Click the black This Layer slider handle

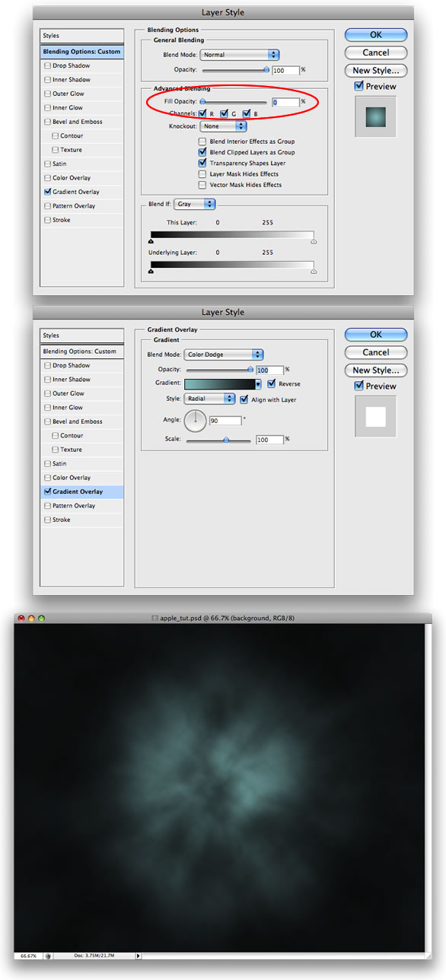click(151, 240)
